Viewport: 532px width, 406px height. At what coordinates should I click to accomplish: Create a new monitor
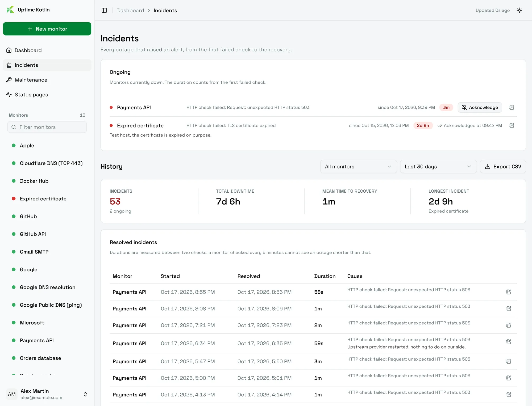47,29
